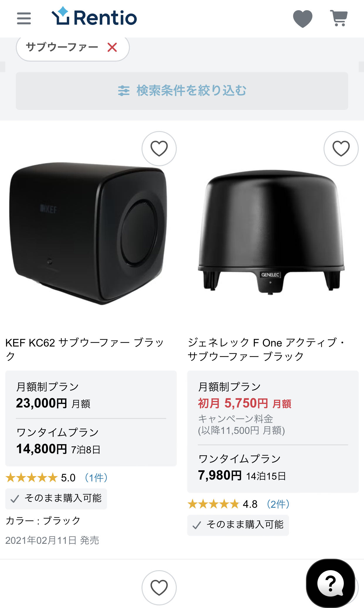The image size is (364, 608).
Task: Open KEF reviews (1件) link
Action: [x=96, y=478]
